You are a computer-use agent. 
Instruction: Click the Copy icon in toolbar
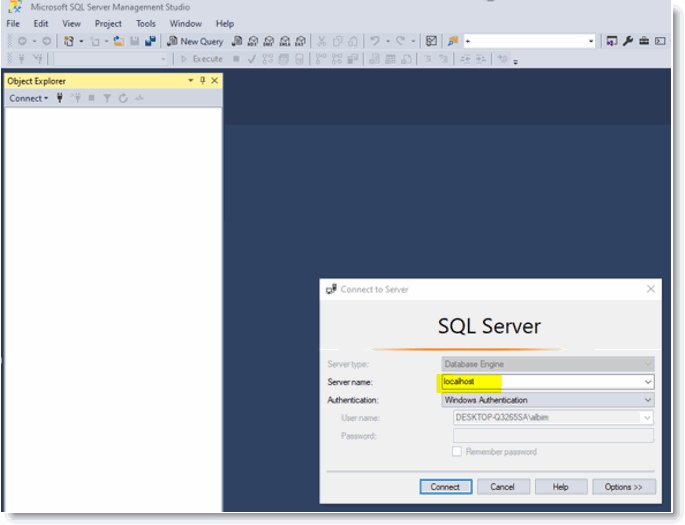pyautogui.click(x=337, y=41)
